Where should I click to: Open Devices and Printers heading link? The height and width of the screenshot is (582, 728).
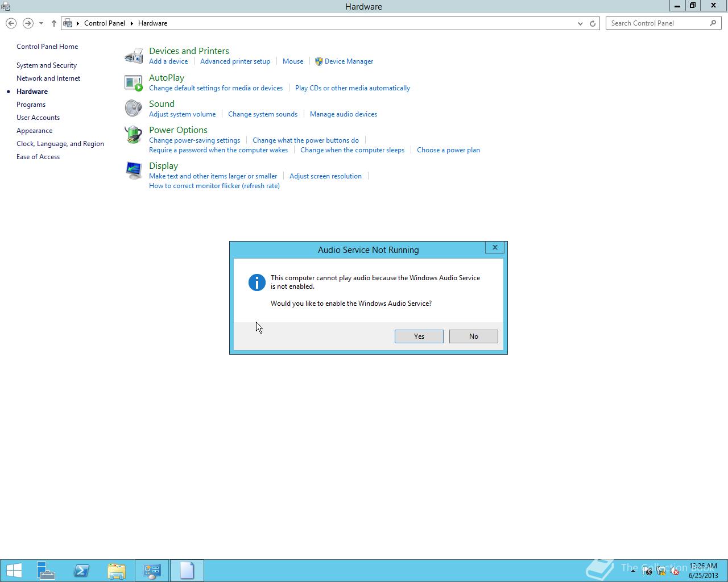point(189,51)
